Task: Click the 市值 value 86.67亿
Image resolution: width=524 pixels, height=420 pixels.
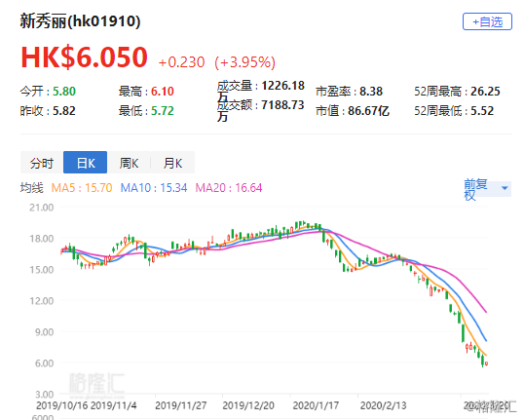Action: click(x=368, y=111)
